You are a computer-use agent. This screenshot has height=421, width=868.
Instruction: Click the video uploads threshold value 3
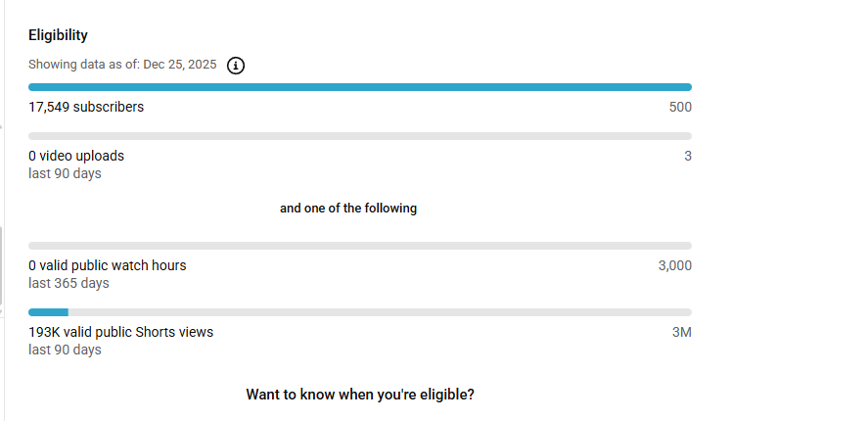[688, 156]
